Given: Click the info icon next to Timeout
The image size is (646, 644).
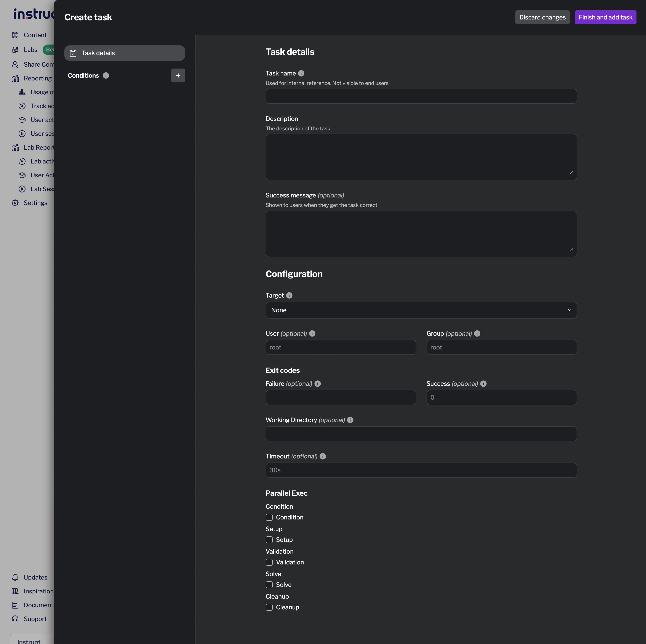Looking at the screenshot, I should click(323, 457).
